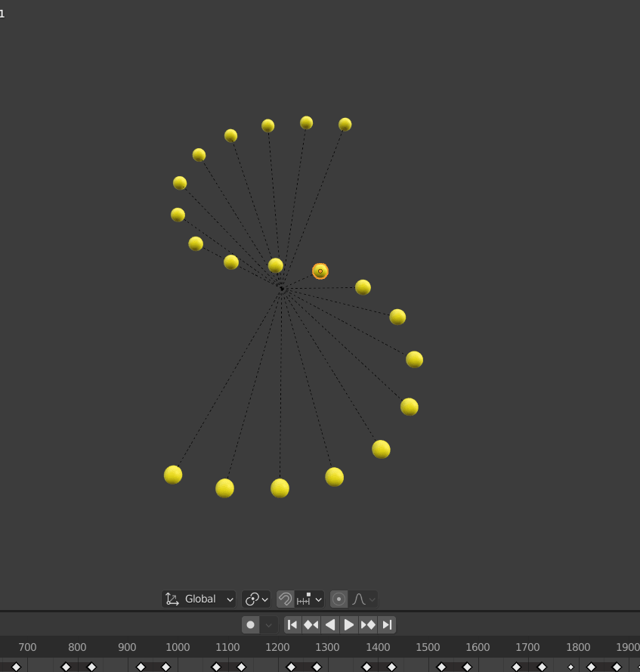Jump to the start frame
The image size is (640, 672).
point(292,625)
